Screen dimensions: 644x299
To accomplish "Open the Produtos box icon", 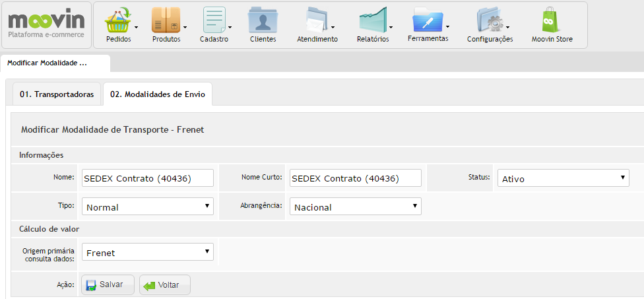I will [x=166, y=20].
